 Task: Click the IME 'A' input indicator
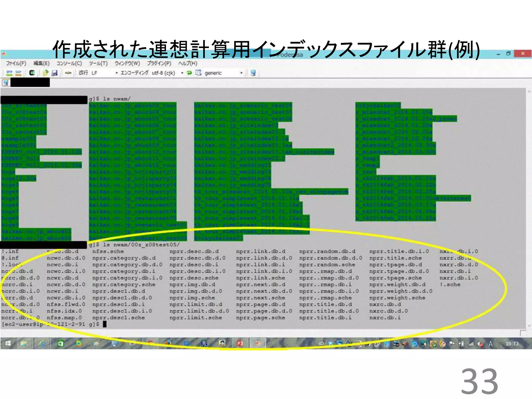pos(490,344)
